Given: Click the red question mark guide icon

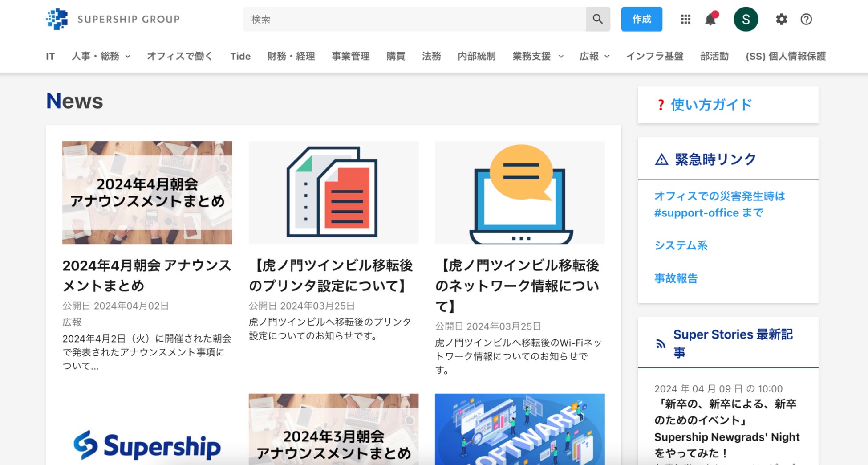Looking at the screenshot, I should coord(661,105).
